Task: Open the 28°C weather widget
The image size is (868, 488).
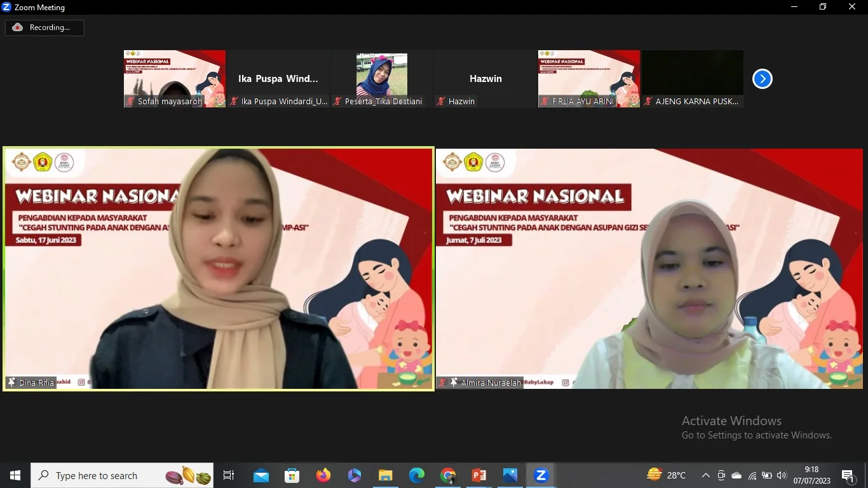Action: [x=667, y=475]
